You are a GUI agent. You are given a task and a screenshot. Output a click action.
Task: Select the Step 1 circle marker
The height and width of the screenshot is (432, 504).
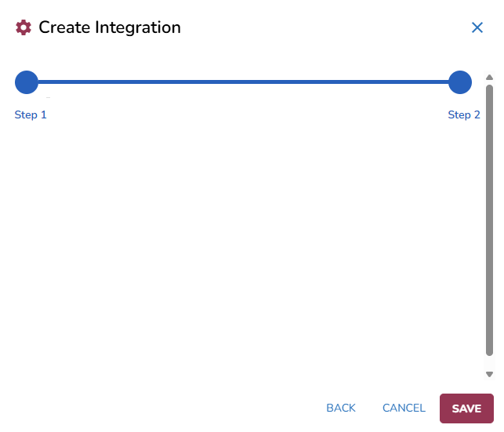pyautogui.click(x=27, y=82)
